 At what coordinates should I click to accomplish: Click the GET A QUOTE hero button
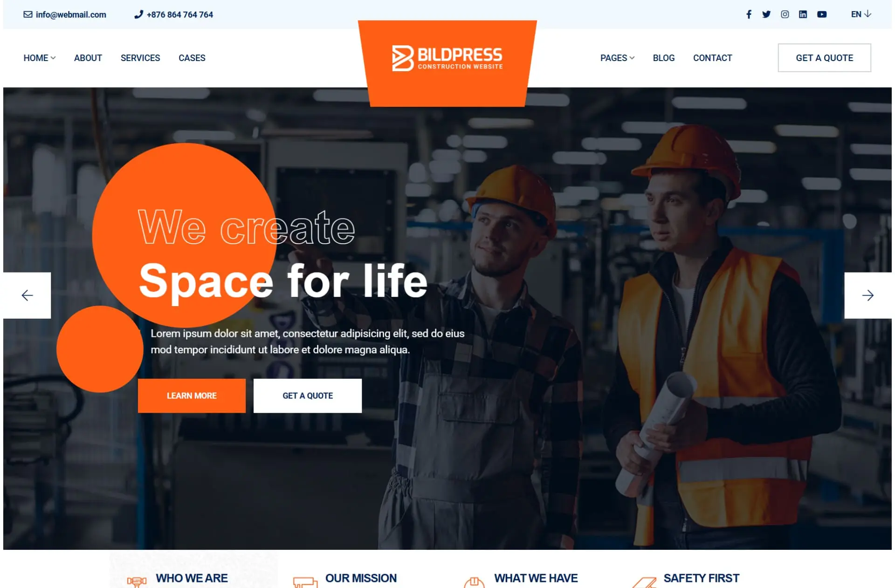(307, 395)
